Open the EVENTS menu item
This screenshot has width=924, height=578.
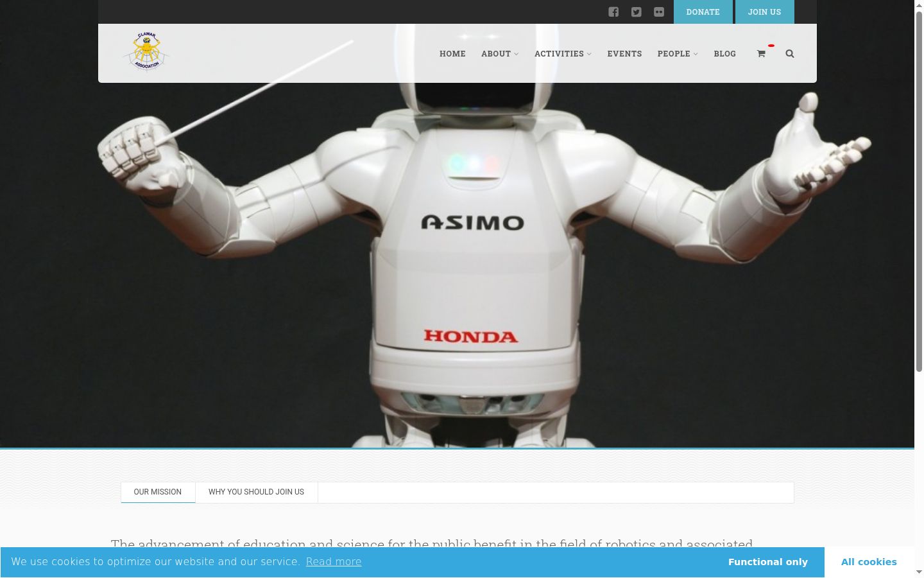pyautogui.click(x=624, y=53)
